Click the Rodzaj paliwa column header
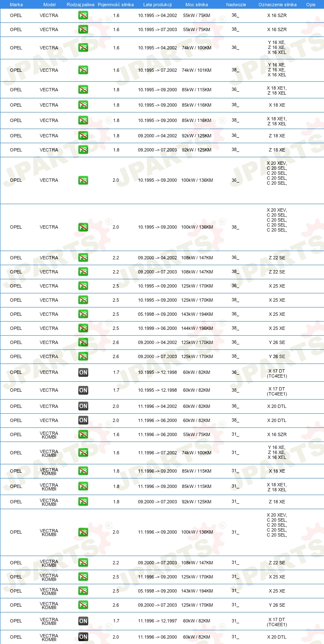The height and width of the screenshot is (644, 324). (80, 5)
